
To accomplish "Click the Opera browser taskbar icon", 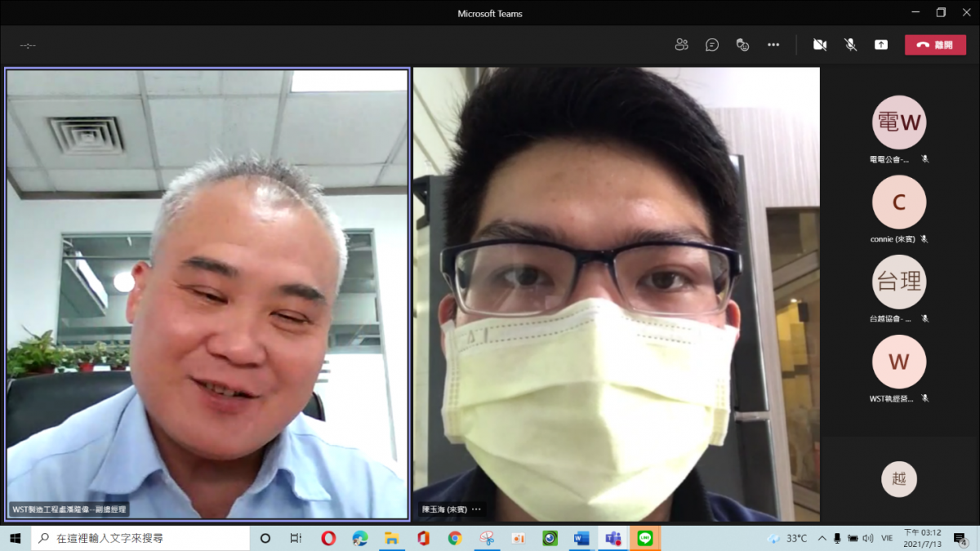I will click(328, 539).
